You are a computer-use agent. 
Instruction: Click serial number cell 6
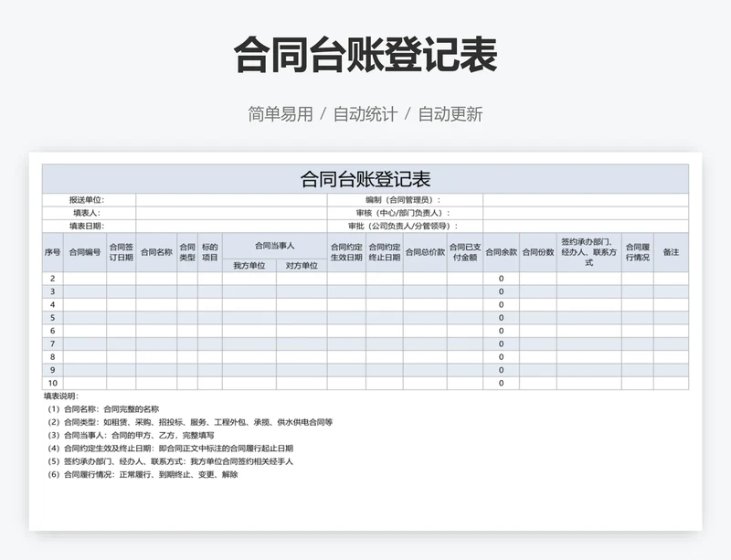tap(53, 331)
